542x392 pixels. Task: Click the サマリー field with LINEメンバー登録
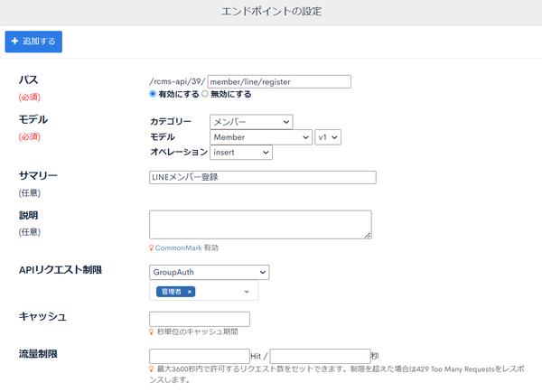pos(263,177)
